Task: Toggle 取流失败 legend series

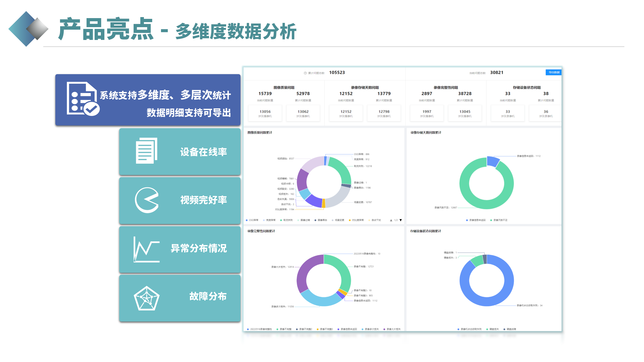Action: (x=287, y=220)
